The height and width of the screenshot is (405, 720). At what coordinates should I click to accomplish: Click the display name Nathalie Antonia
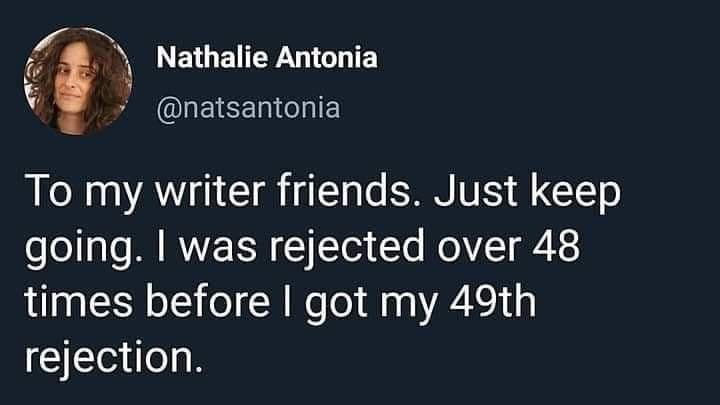point(267,57)
